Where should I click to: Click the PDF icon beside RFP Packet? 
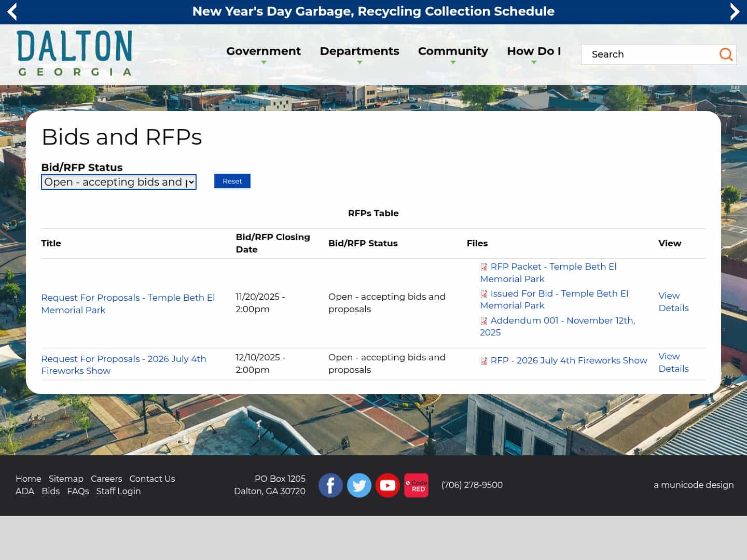click(x=483, y=267)
